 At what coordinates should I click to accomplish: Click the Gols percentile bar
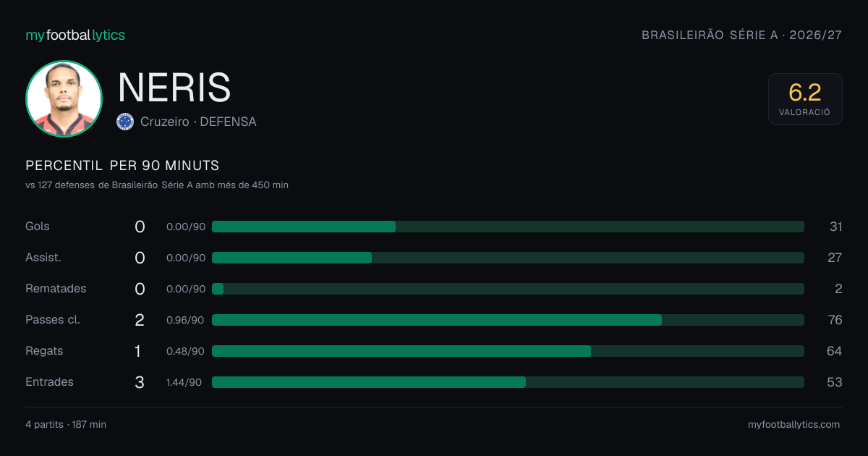click(508, 227)
